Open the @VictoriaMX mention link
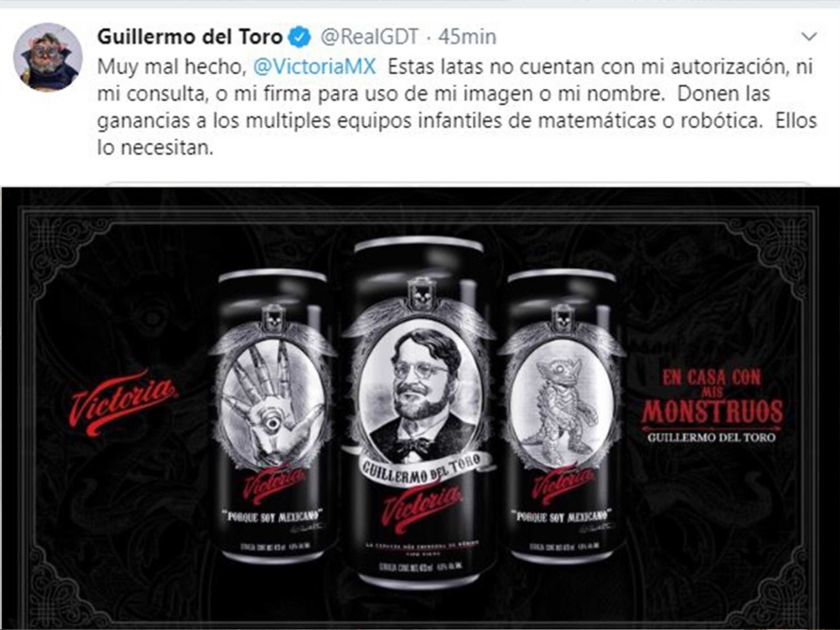The height and width of the screenshot is (630, 840). pos(314,67)
